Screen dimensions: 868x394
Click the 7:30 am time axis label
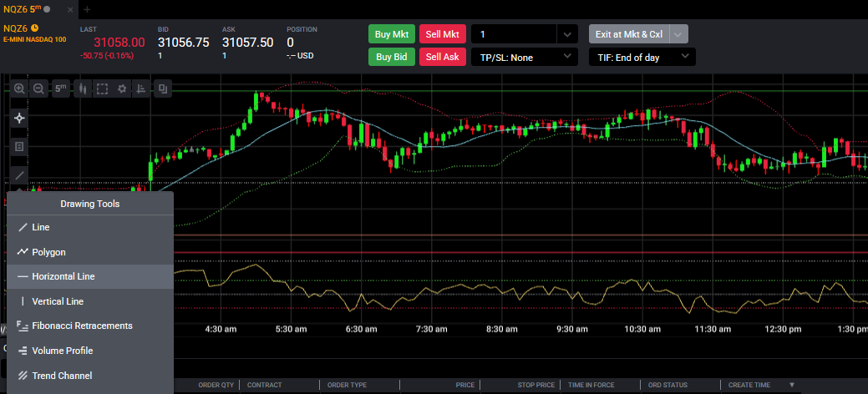pos(431,329)
